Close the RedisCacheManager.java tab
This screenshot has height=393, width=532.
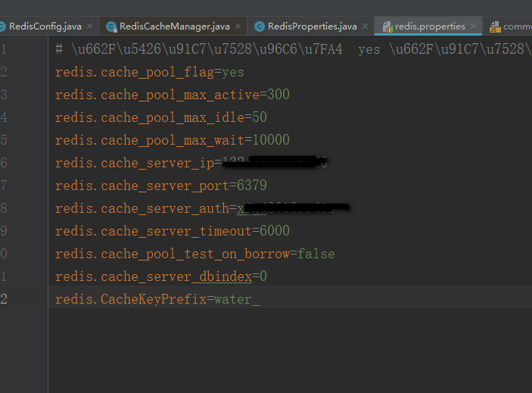click(238, 27)
